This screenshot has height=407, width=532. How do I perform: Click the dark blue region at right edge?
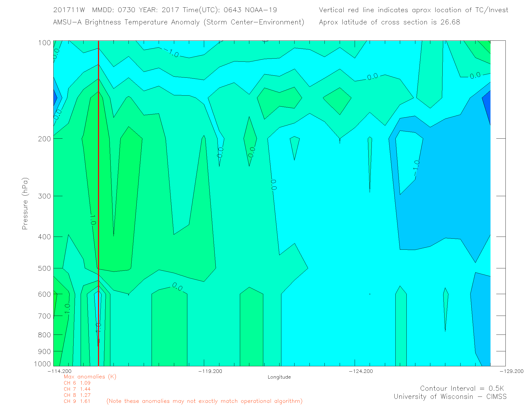pos(487,105)
